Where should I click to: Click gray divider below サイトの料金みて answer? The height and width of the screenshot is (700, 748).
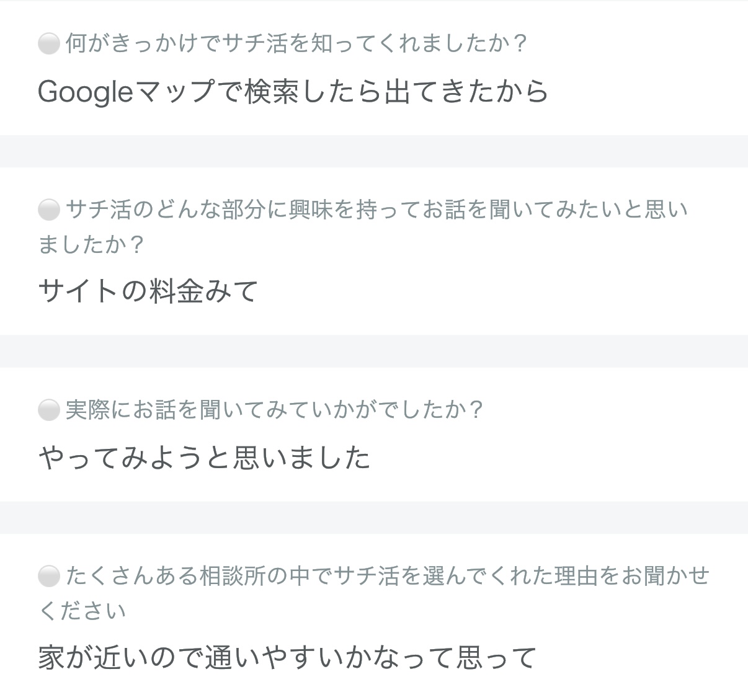374,351
